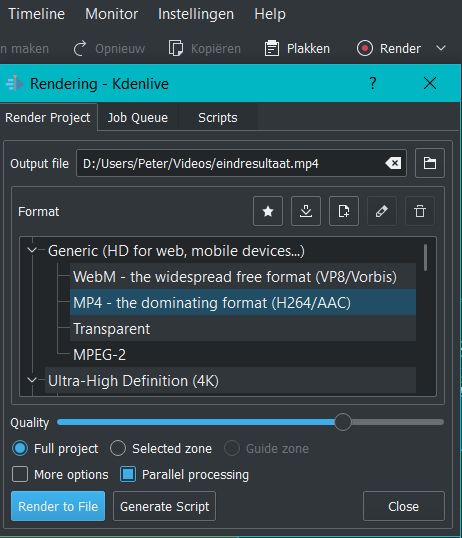Open the Help menu
The width and height of the screenshot is (462, 538).
[270, 14]
